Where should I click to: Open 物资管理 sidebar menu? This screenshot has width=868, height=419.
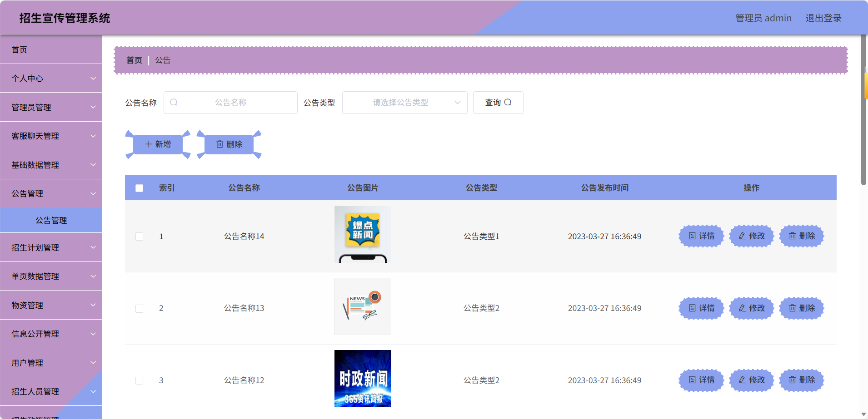pyautogui.click(x=51, y=305)
